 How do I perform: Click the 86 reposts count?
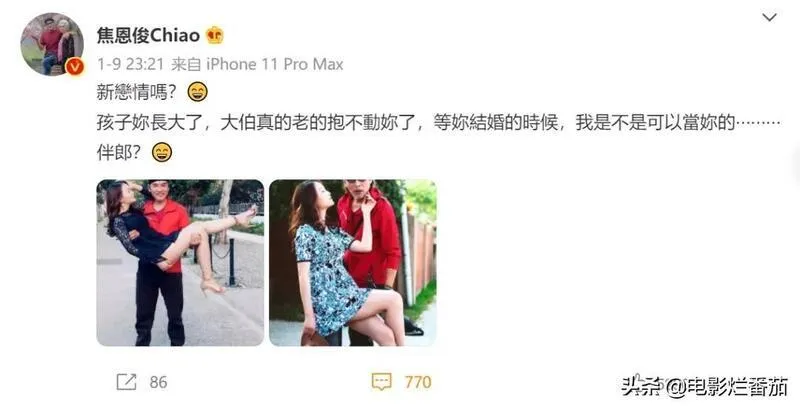[158, 382]
